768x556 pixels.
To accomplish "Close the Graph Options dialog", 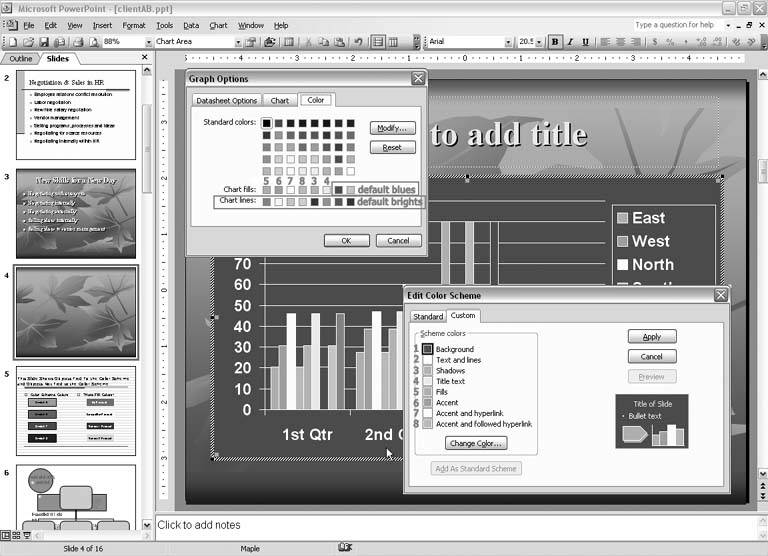I will coord(418,79).
